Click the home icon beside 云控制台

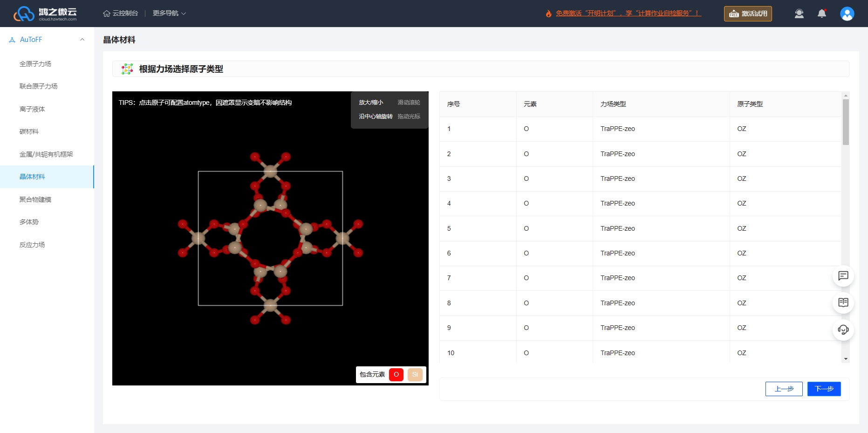(x=107, y=14)
